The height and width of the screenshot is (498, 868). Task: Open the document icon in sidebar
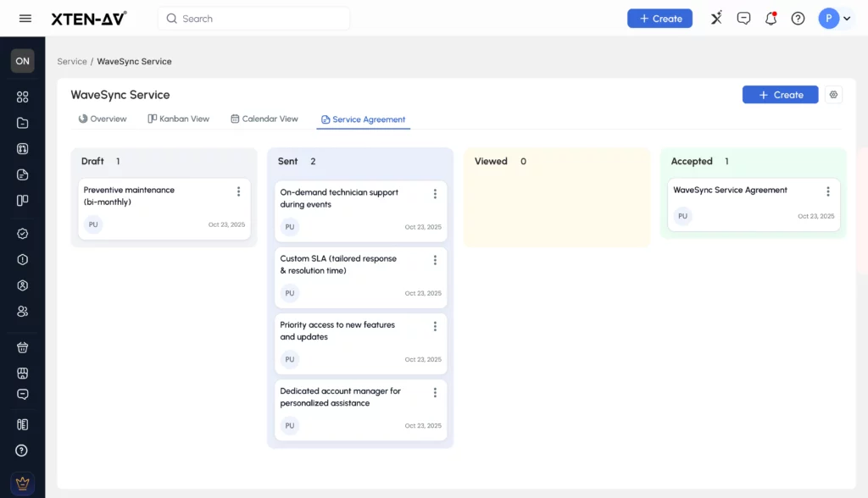(23, 174)
